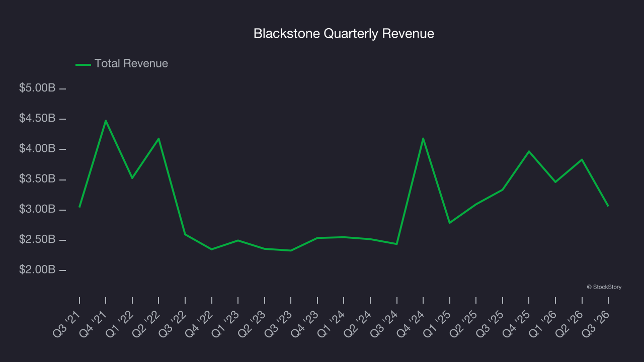Click the chart title "Blackstone Quarterly Revenue"
The height and width of the screenshot is (362, 644).
tap(344, 34)
